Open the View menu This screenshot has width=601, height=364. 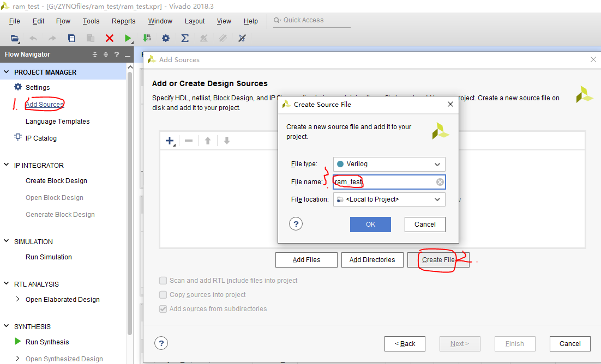224,21
